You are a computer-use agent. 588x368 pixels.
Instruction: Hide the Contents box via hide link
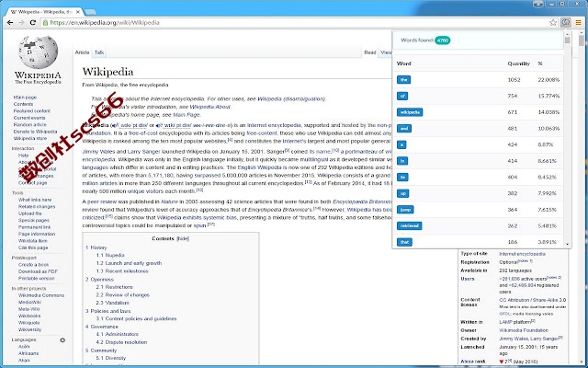(x=183, y=239)
